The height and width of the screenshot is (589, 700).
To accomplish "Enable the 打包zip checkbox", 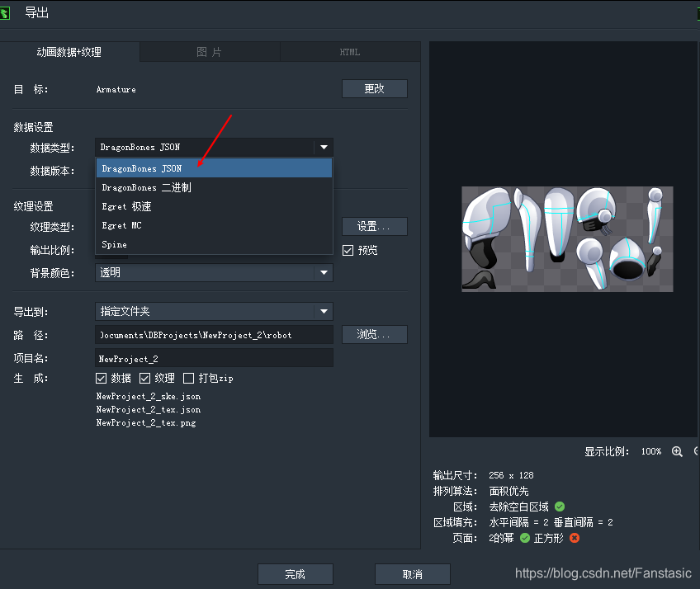I will tap(188, 379).
